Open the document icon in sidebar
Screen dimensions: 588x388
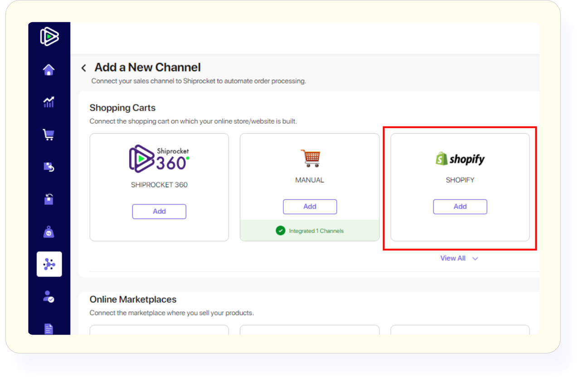(x=49, y=329)
